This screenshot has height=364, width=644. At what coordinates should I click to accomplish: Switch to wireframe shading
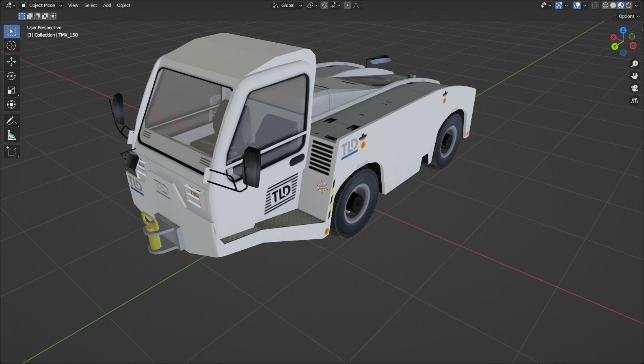[x=605, y=5]
